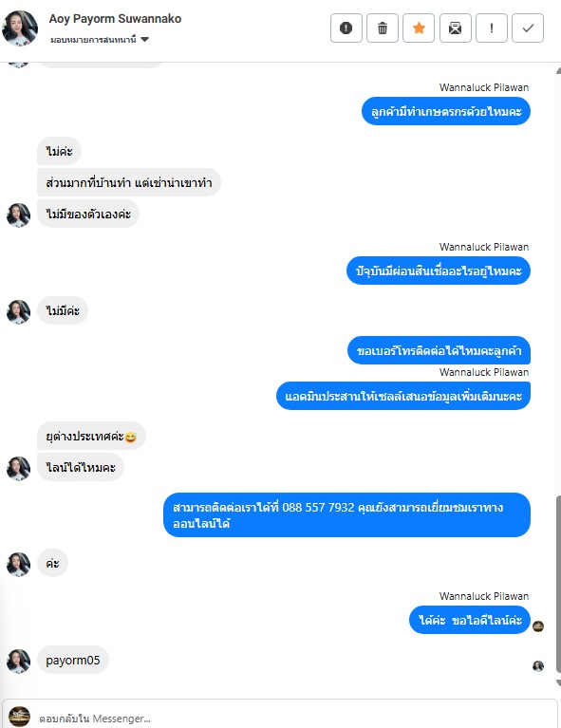Click the Aoy Payorm Suwannako name in header

pyautogui.click(x=115, y=19)
